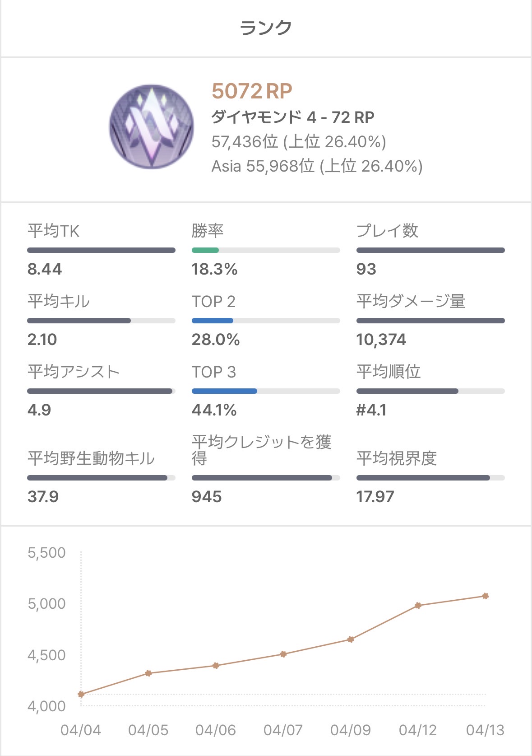Click the TOP 2 blue progress bar
The image size is (532, 756).
pos(266,321)
